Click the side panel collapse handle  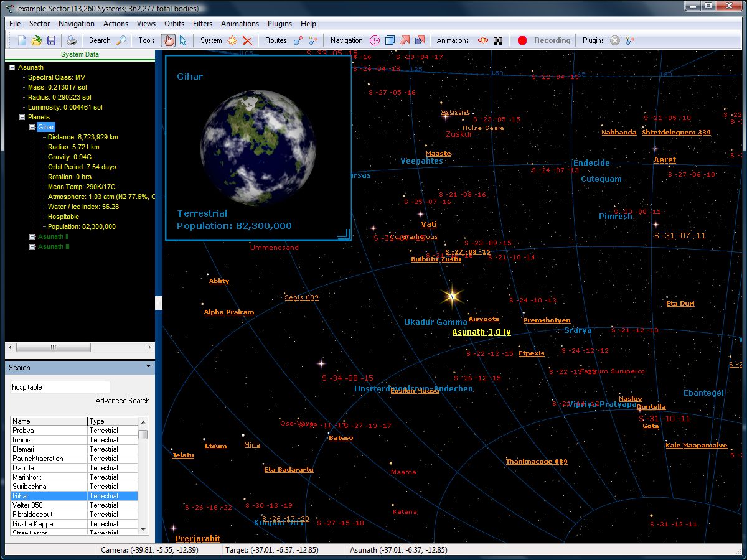coord(159,303)
